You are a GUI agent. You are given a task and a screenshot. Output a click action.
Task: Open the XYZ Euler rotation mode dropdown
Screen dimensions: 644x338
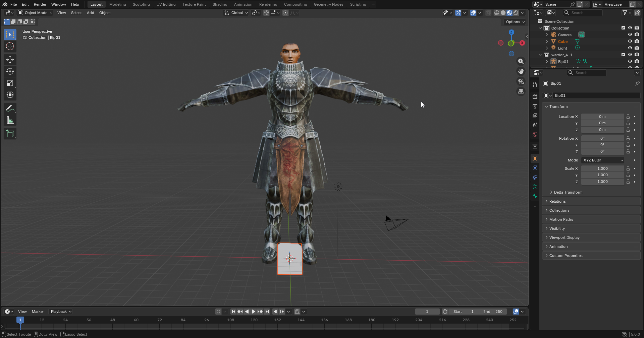(x=603, y=160)
